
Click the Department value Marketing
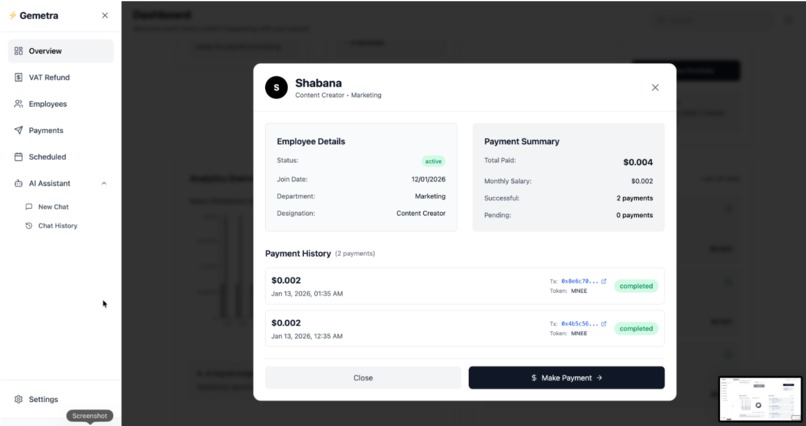[430, 196]
